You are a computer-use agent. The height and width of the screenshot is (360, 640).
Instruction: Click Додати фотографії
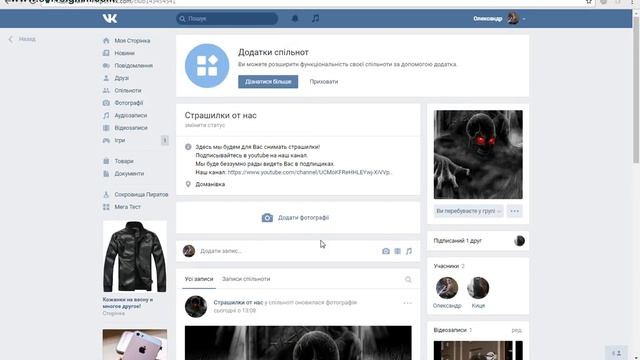pyautogui.click(x=296, y=218)
